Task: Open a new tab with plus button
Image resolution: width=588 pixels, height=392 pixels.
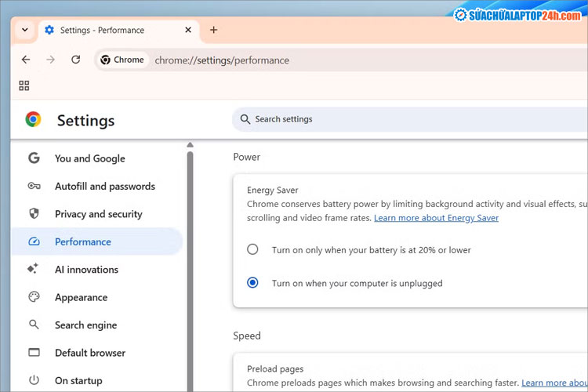Action: pyautogui.click(x=214, y=30)
